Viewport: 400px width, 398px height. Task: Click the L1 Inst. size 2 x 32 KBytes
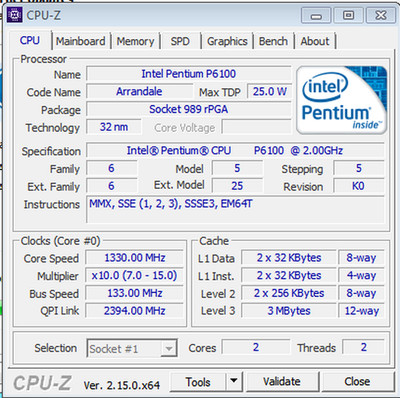click(x=289, y=275)
